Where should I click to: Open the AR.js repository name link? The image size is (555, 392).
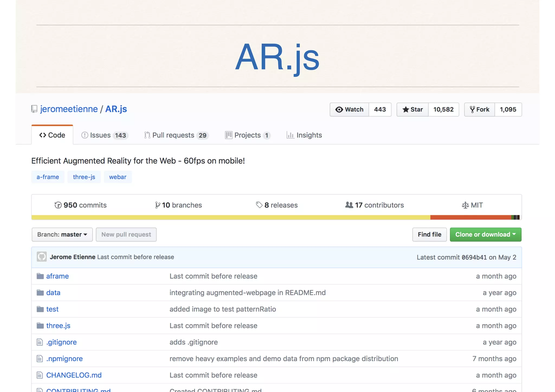pos(116,109)
